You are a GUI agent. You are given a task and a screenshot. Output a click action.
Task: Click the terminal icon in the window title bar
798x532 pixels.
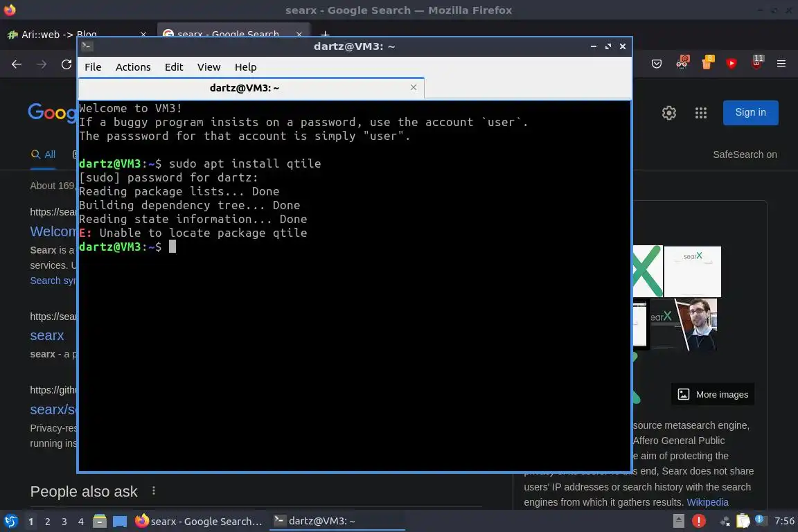tap(87, 46)
